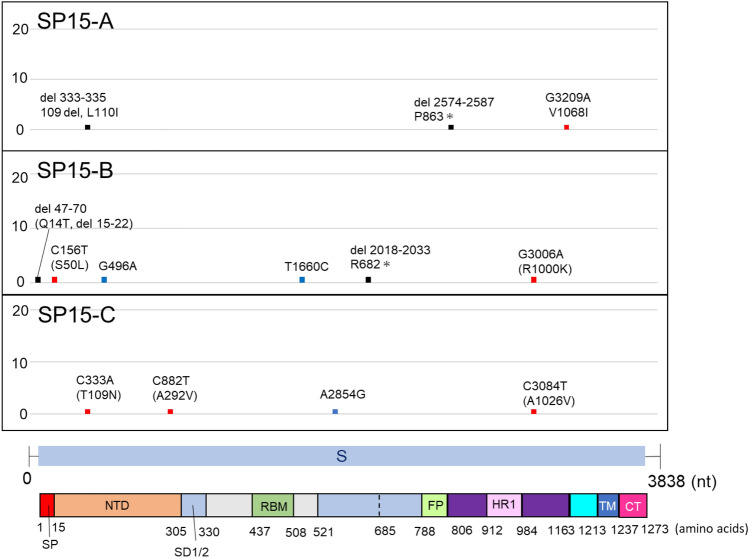
Task: Click the black del 2018-2033 marker
Action: tap(368, 280)
